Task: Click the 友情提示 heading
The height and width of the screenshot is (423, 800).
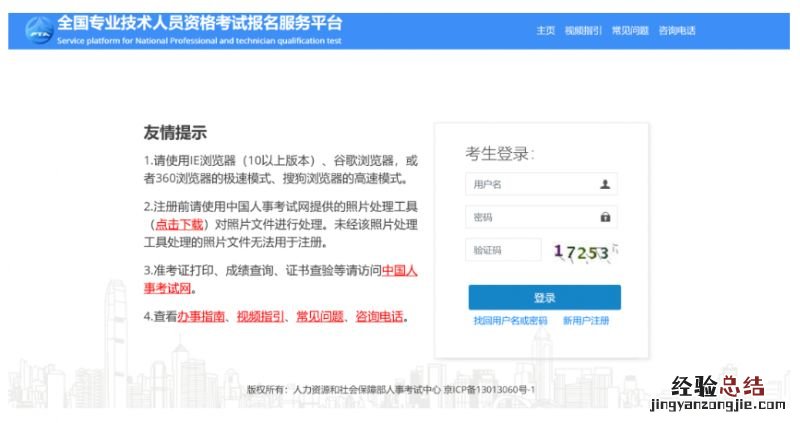Action: 175,133
